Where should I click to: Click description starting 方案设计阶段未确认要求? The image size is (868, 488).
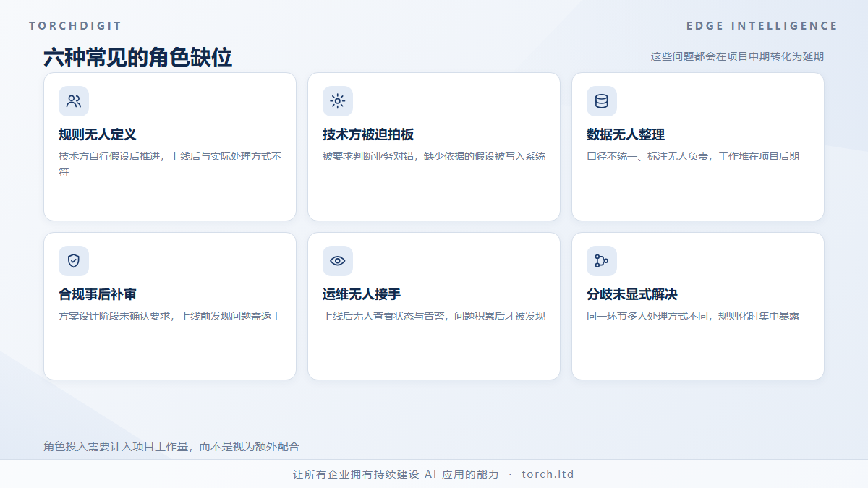(170, 316)
